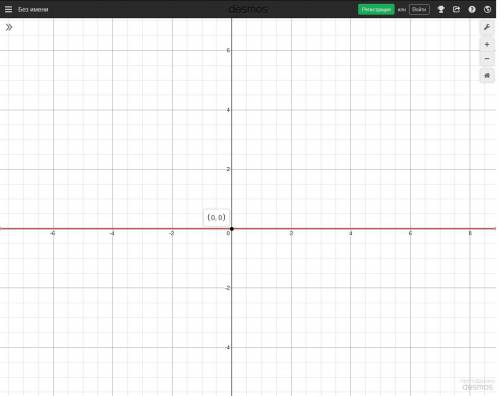Open the graduation cap tours icon
Viewport: 500px width, 396px height.
click(x=441, y=9)
